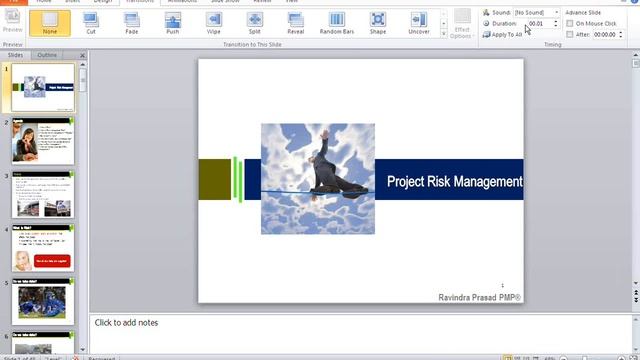
Task: Click Normal view icon in status bar
Action: point(507,358)
